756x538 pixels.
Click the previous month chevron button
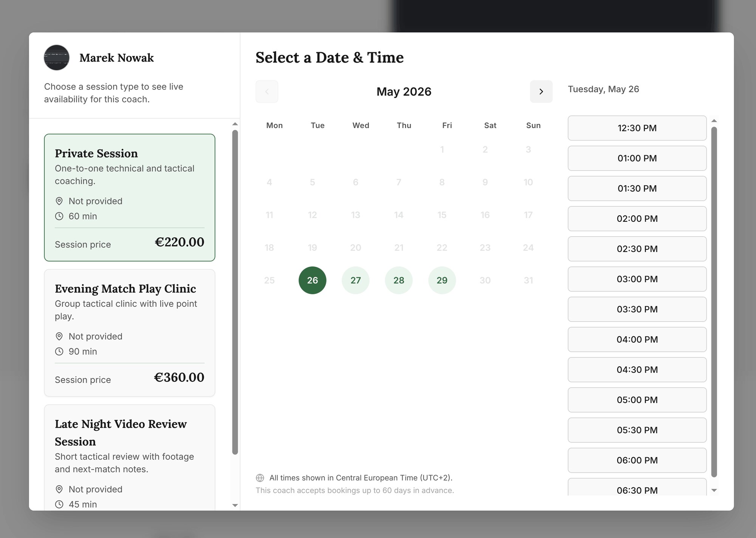click(267, 91)
